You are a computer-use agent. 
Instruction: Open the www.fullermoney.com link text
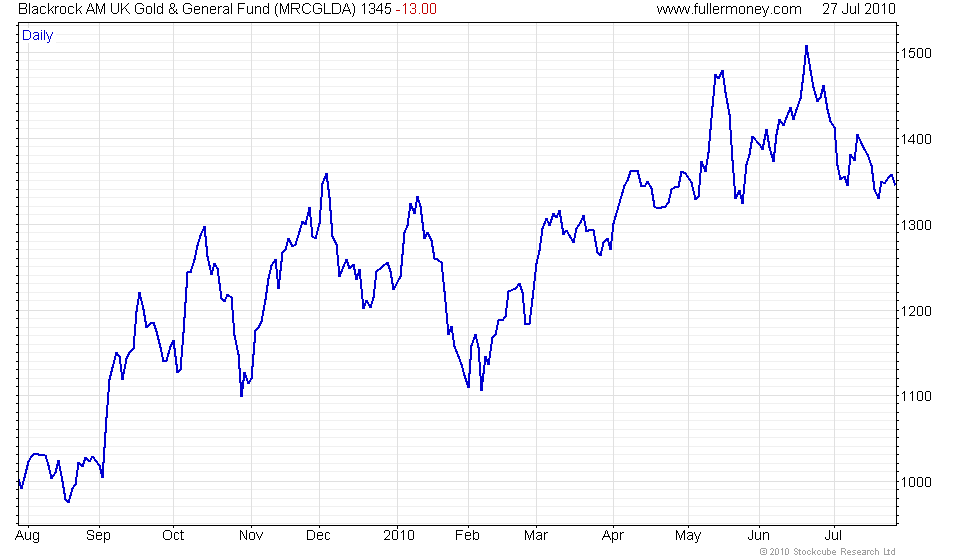point(729,9)
